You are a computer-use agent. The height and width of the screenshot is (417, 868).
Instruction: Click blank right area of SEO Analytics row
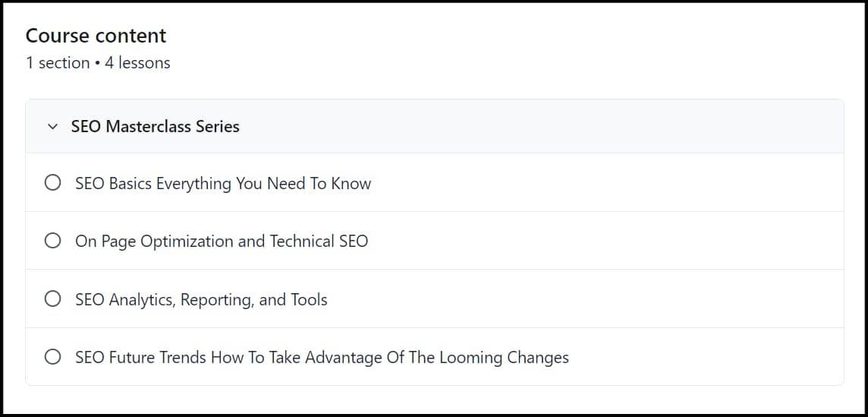click(x=645, y=299)
